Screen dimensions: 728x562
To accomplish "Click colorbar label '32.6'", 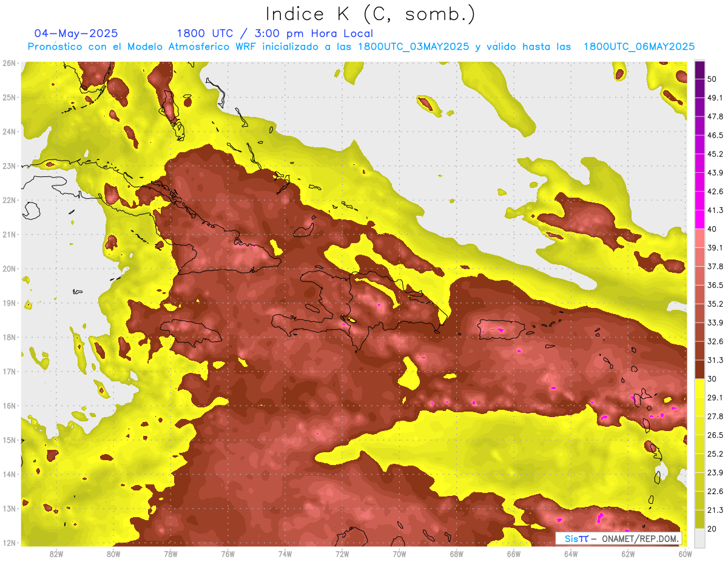I will (715, 341).
